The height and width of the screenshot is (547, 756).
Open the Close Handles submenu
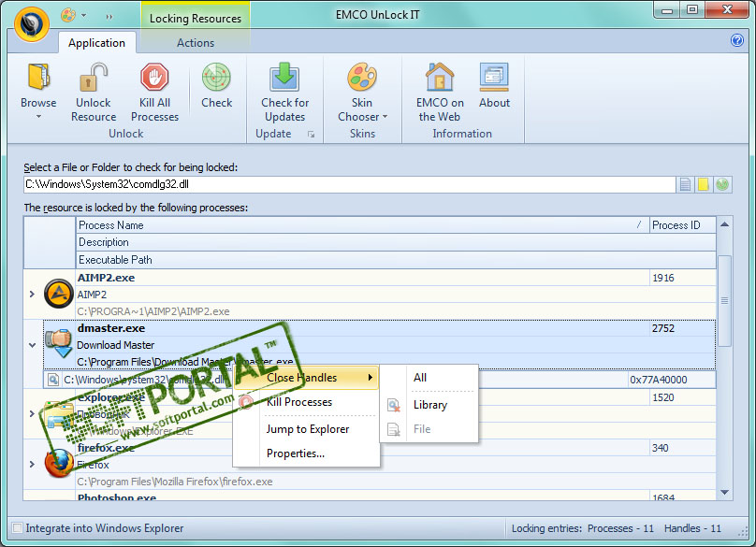(305, 378)
